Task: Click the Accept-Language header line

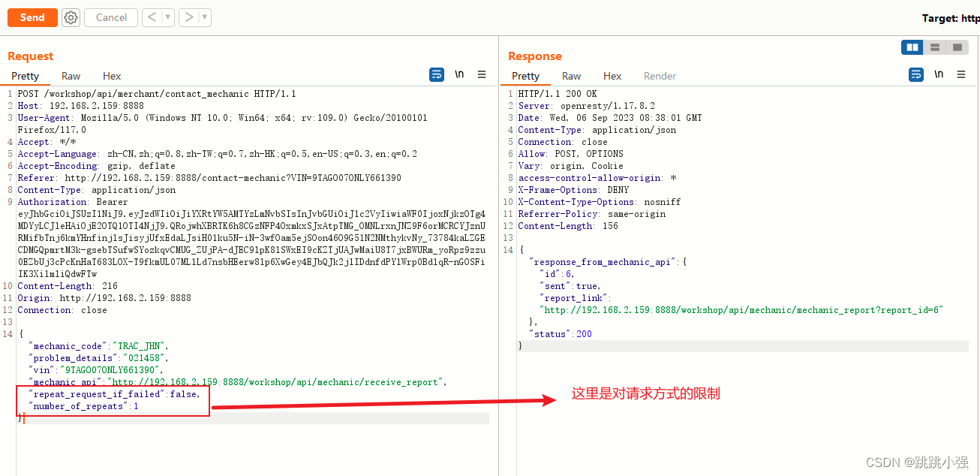Action: pyautogui.click(x=218, y=154)
